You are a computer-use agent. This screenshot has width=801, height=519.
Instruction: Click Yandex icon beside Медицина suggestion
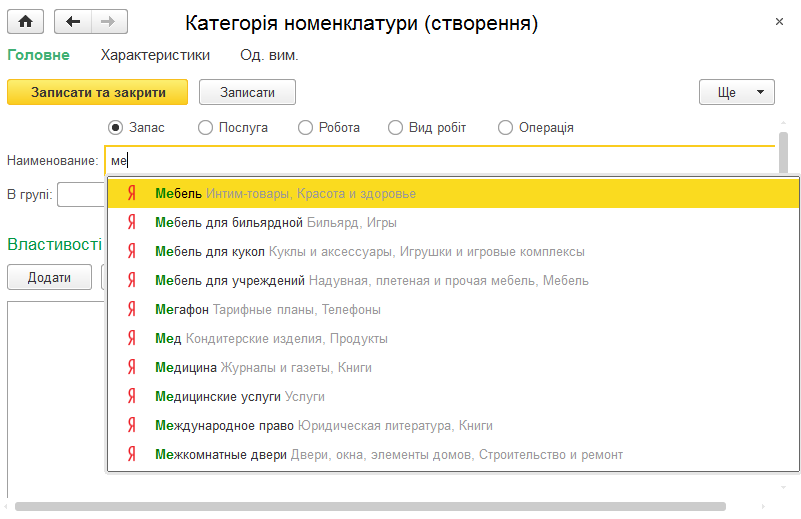click(132, 367)
